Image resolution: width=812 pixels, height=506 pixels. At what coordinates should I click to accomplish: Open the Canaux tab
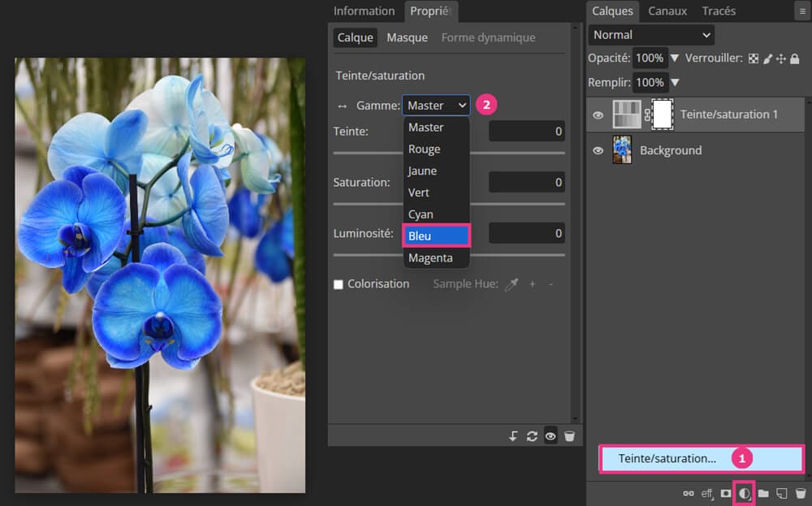point(667,11)
